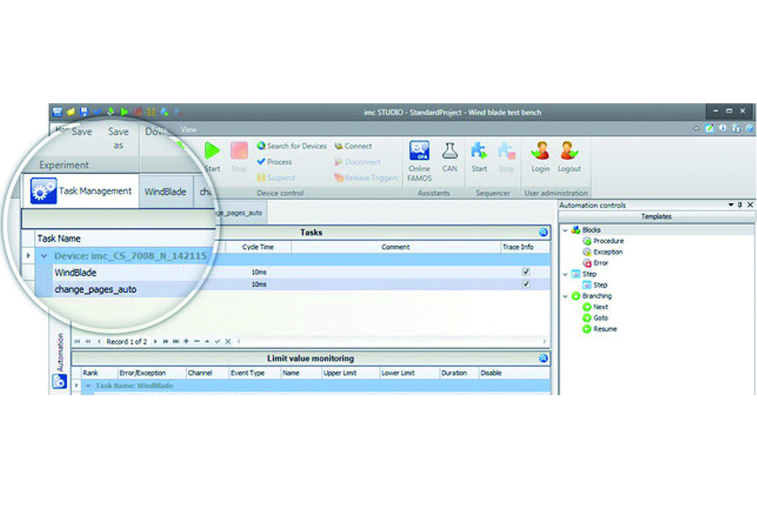Select the Step child template
Screen dimensions: 757x532
(596, 285)
